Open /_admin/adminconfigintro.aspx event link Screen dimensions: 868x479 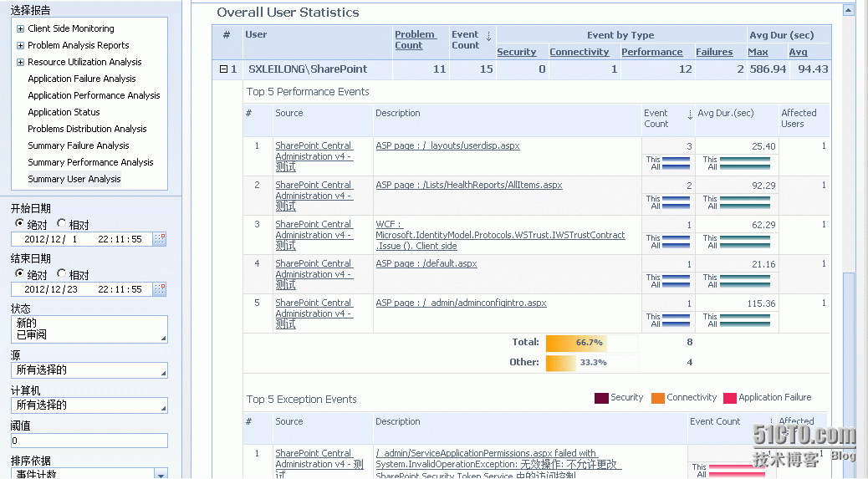tap(461, 303)
